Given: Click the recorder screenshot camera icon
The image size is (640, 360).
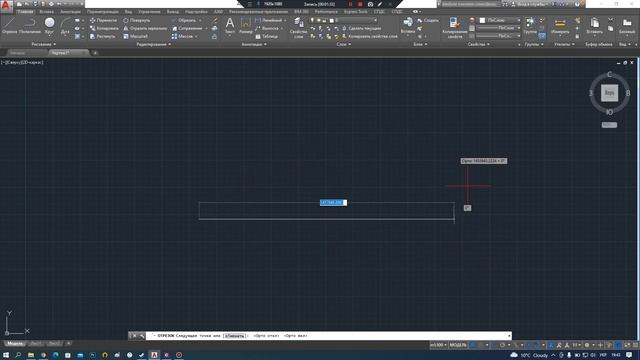Looking at the screenshot, I should 370,4.
